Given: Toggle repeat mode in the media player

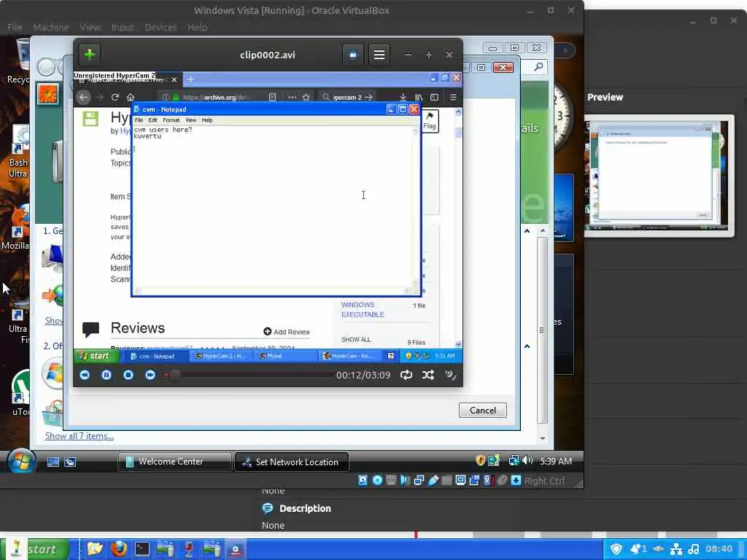Looking at the screenshot, I should (406, 376).
